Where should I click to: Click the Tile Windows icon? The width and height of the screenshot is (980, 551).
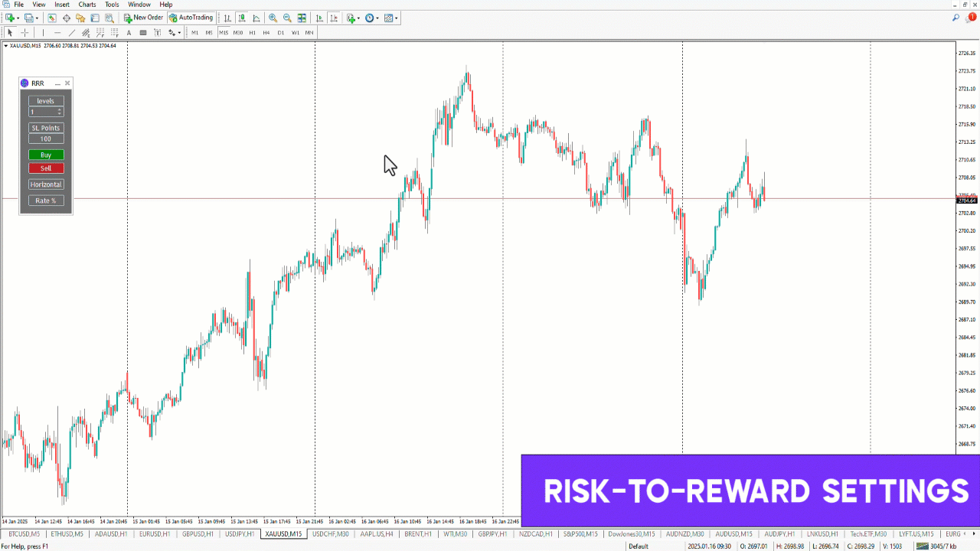[x=302, y=18]
